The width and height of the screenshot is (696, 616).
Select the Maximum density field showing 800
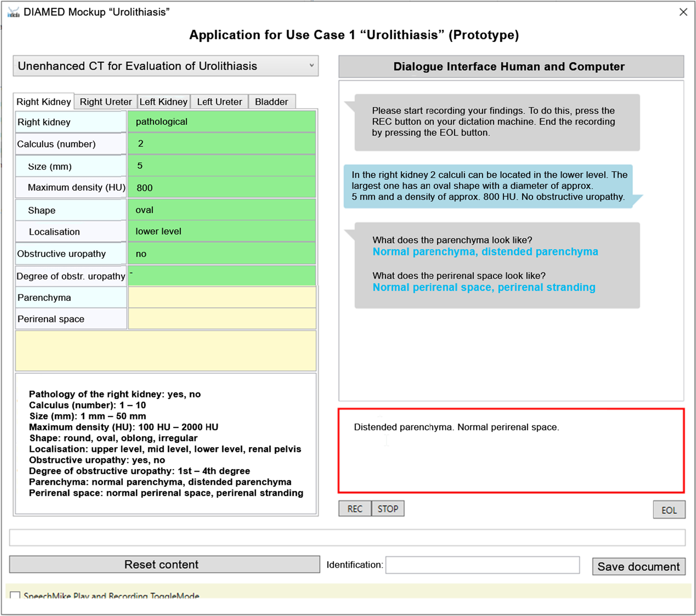coord(222,187)
